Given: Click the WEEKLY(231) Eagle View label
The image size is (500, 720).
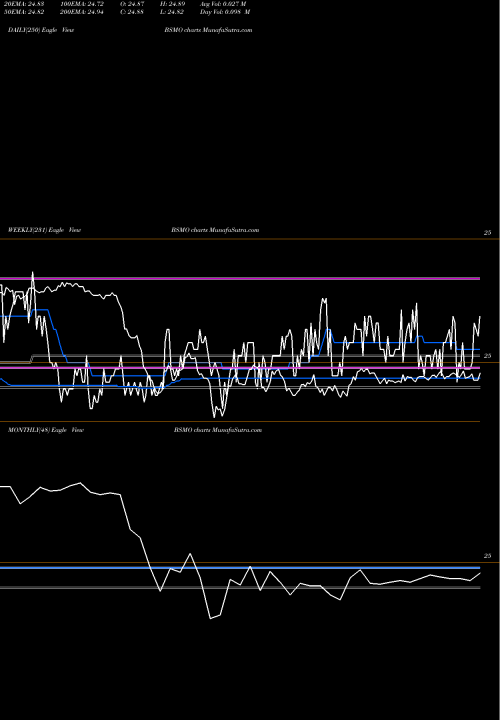Looking at the screenshot, I should [x=45, y=230].
